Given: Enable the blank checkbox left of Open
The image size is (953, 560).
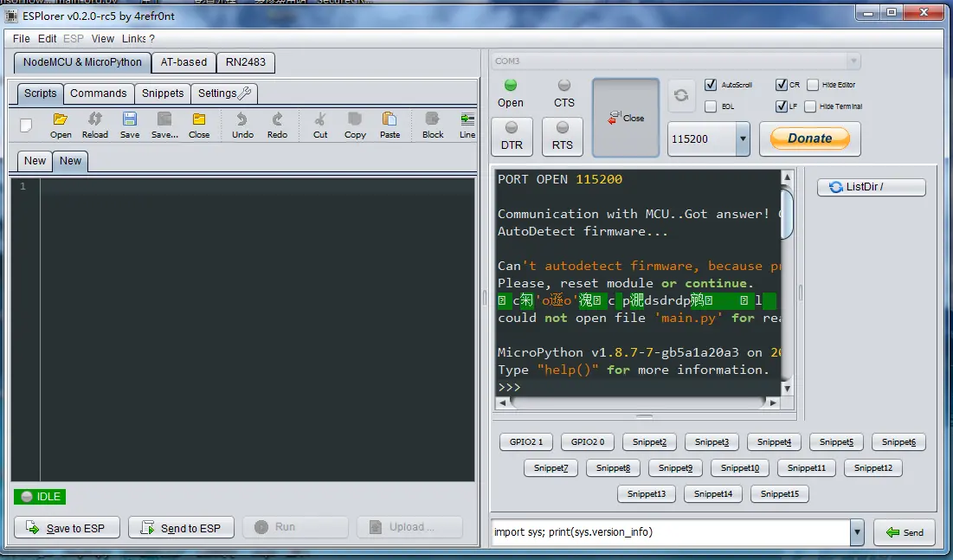Looking at the screenshot, I should coord(25,126).
